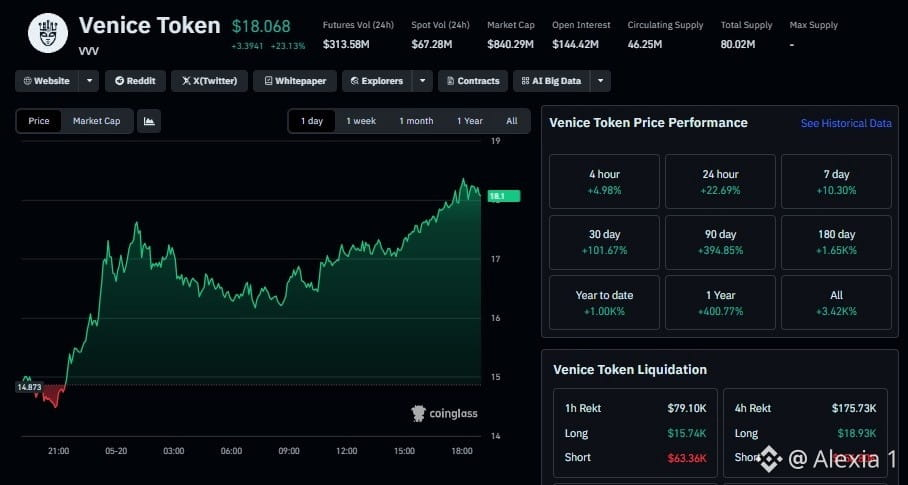This screenshot has height=485, width=908.
Task: Open the Website link button
Action: click(46, 81)
